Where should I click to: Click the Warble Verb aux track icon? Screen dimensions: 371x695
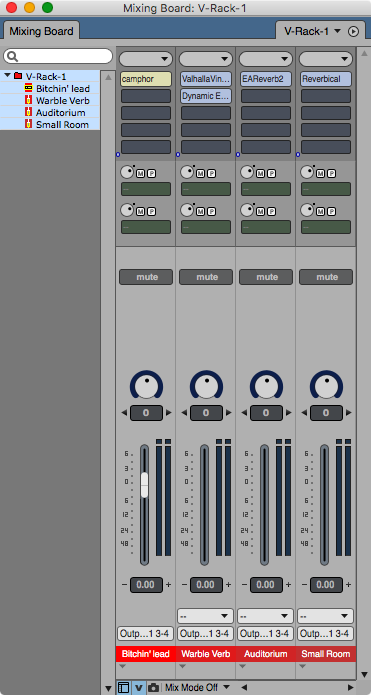point(28,100)
